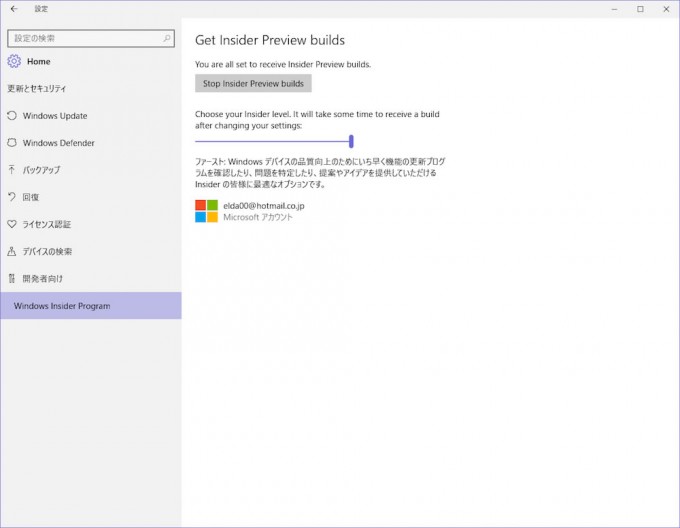Close the 設定 window

pos(666,9)
